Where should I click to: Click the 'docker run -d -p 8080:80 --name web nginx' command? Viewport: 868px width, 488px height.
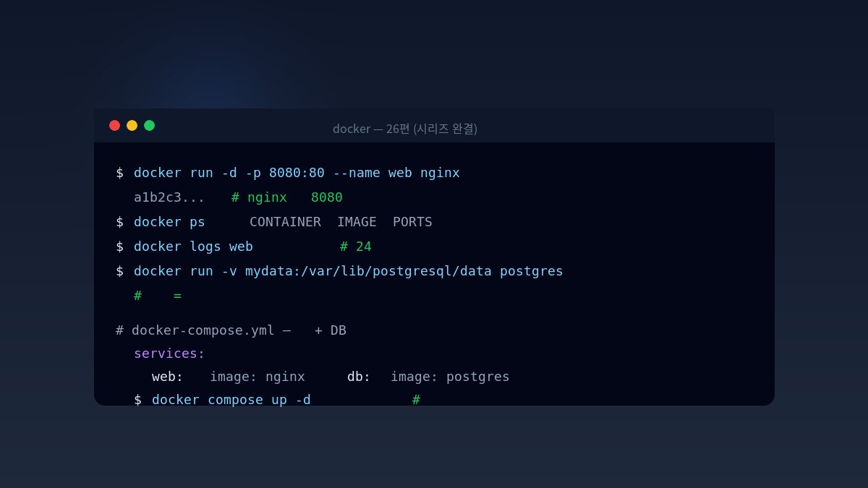point(297,173)
